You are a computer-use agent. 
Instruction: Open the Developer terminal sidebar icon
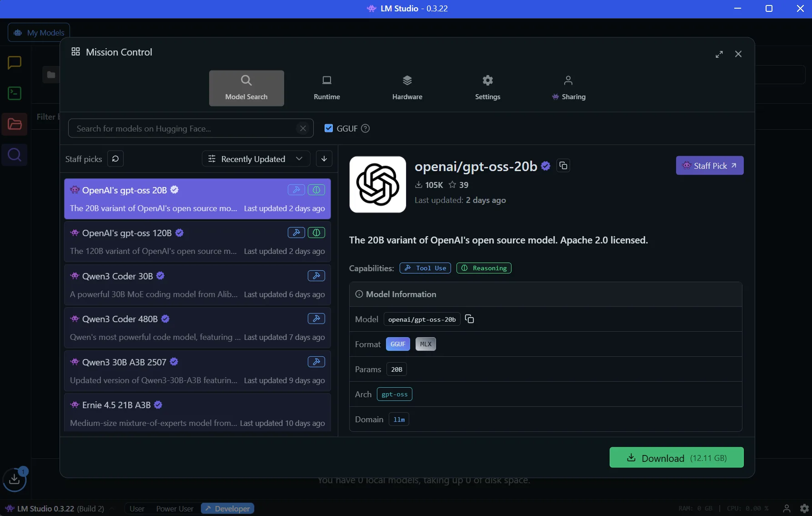pos(15,93)
